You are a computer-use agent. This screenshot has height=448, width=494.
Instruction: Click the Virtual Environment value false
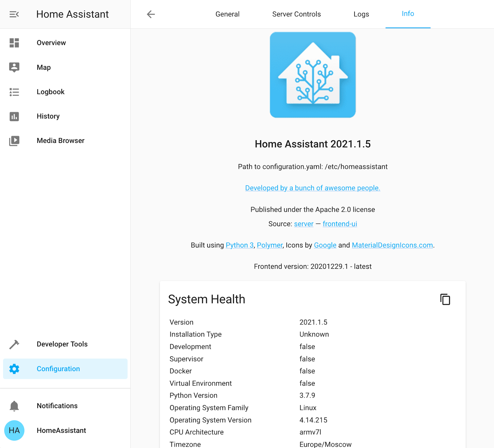click(x=307, y=383)
